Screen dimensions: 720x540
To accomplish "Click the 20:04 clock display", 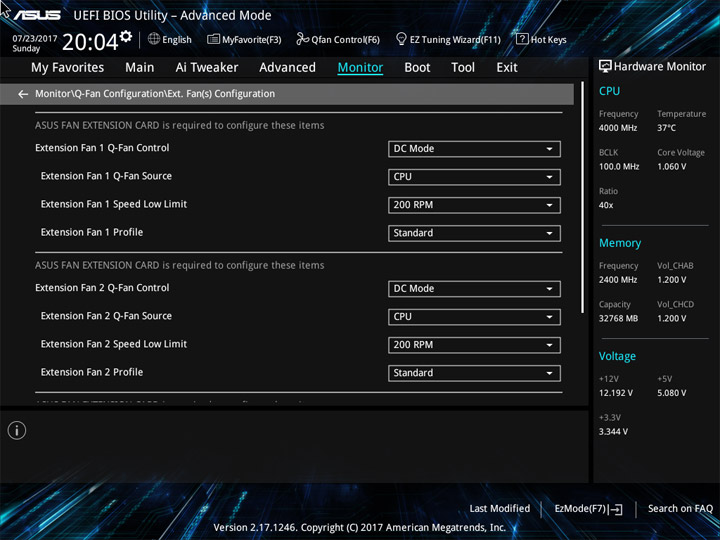I will pos(90,42).
